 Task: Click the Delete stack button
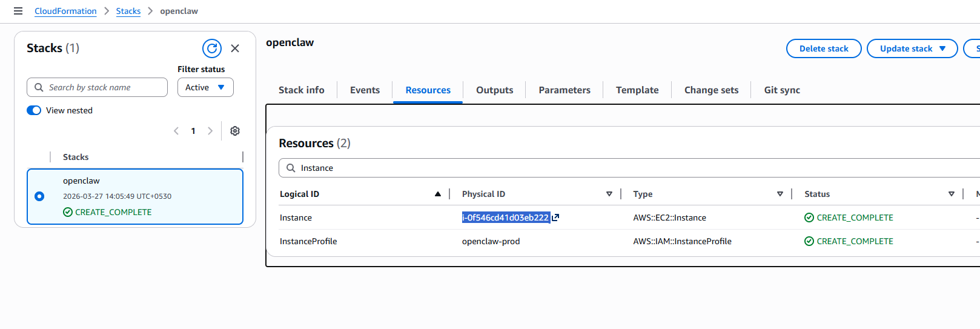pyautogui.click(x=823, y=48)
